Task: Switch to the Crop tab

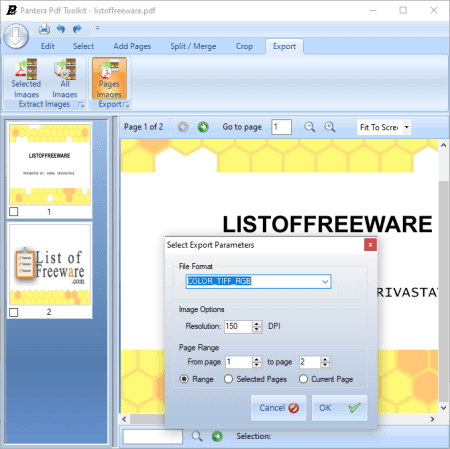Action: coord(244,46)
